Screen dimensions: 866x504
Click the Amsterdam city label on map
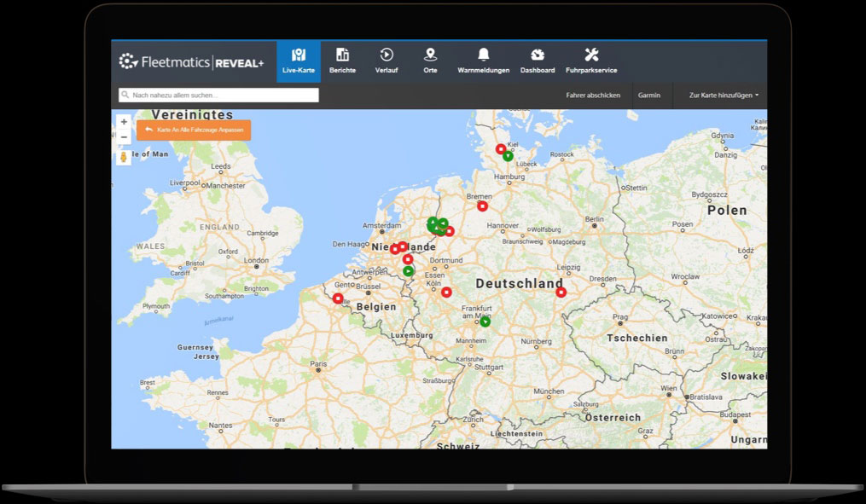(381, 225)
